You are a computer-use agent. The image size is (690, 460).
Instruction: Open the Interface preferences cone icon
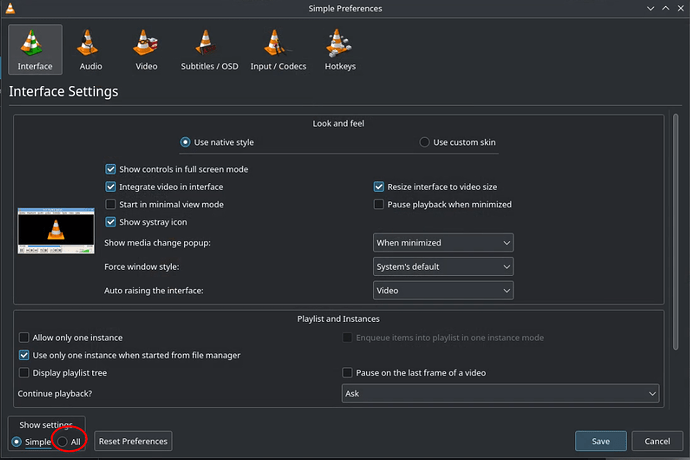[x=35, y=50]
